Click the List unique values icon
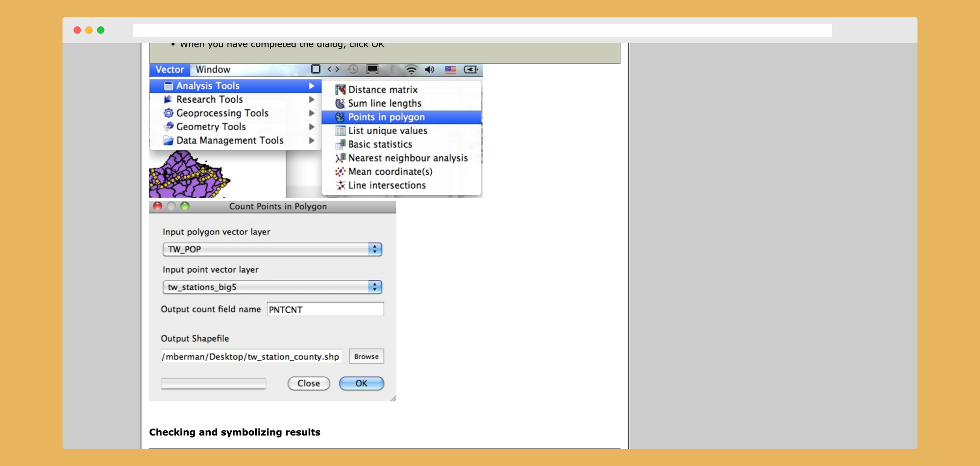The width and height of the screenshot is (980, 466). tap(340, 131)
